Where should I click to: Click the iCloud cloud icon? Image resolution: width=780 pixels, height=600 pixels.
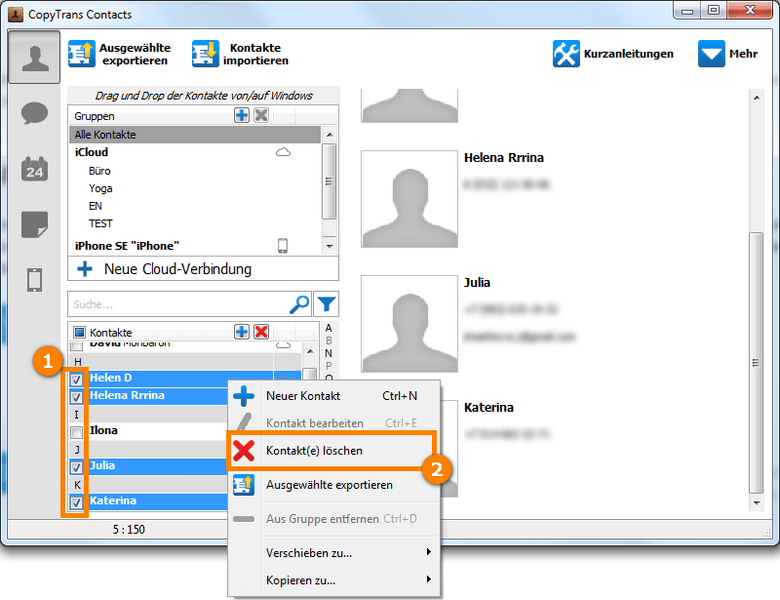point(283,152)
